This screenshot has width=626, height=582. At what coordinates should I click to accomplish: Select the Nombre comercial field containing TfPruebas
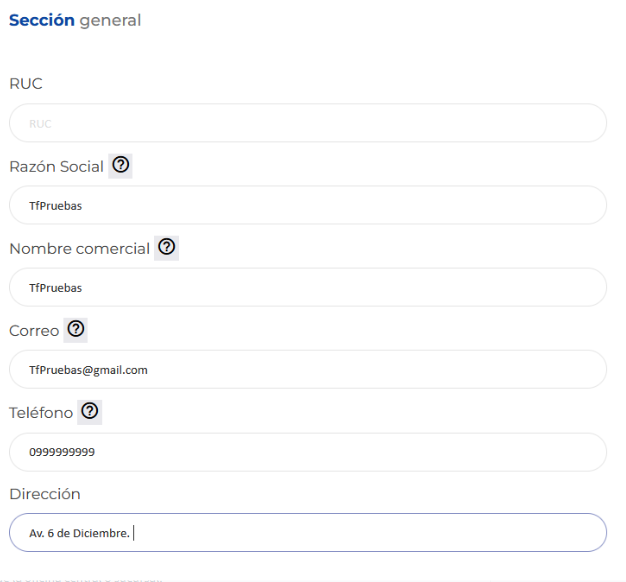(x=308, y=287)
